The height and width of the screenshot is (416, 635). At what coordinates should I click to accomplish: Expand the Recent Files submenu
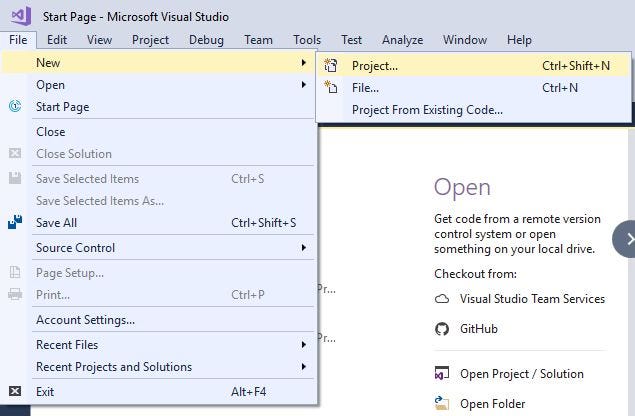pyautogui.click(x=303, y=345)
